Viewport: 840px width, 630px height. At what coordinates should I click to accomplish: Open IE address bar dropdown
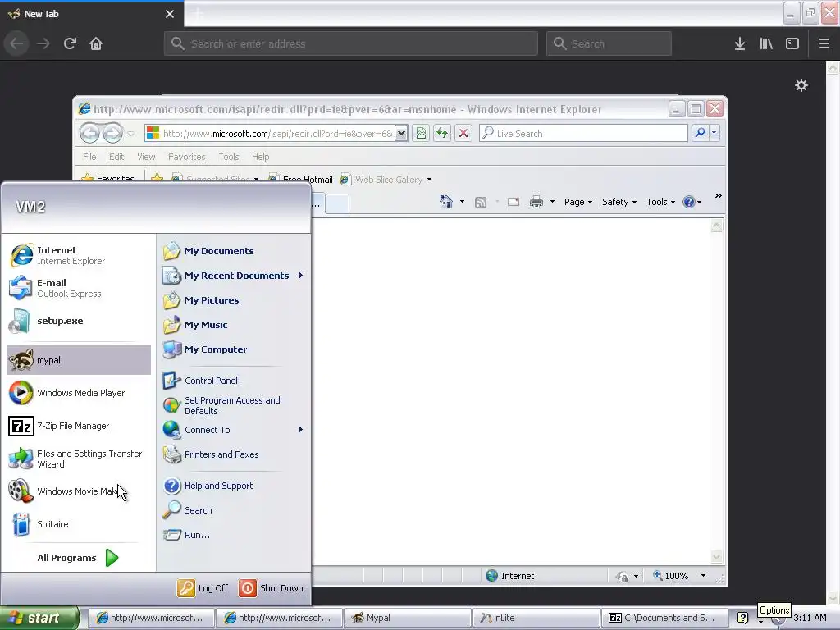click(x=400, y=133)
